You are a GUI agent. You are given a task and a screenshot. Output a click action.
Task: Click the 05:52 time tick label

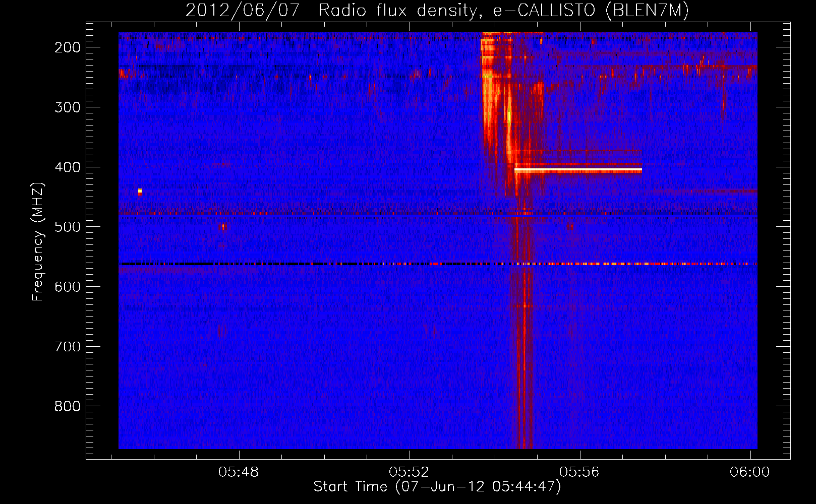coord(409,472)
